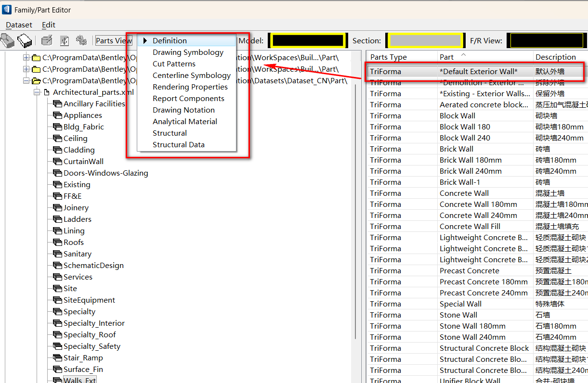
Task: Select the Concrete Wall Fill part
Action: 477,226
